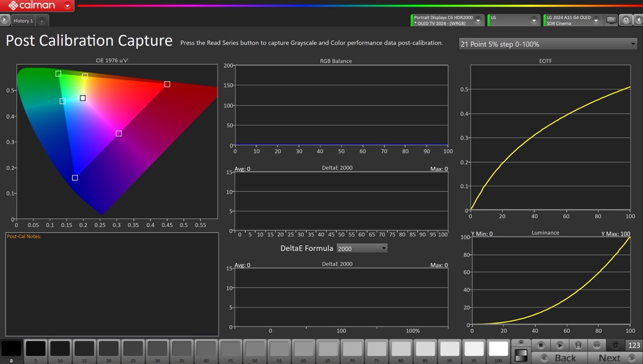This screenshot has height=364, width=643.
Task: Open the gradient pattern selector icon
Action: click(521, 355)
